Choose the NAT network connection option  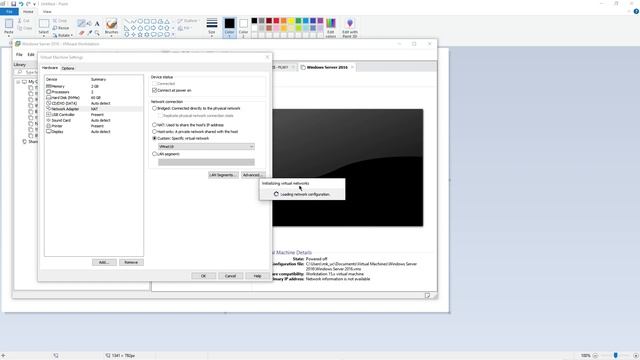(154, 125)
